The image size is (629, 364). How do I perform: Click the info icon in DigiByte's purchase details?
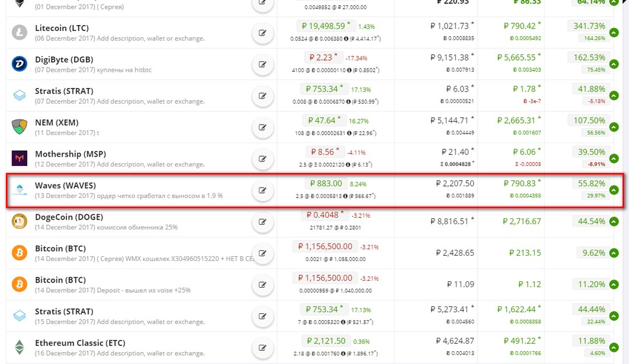pos(349,70)
